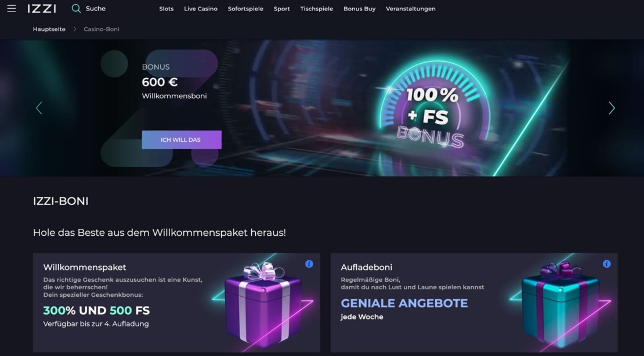Click the magnifying glass search icon
The height and width of the screenshot is (356, 644).
[x=76, y=9]
